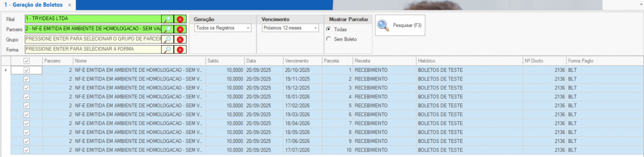Image resolution: width=644 pixels, height=157 pixels.
Task: Clear the Grupo field with red X
Action: point(180,40)
